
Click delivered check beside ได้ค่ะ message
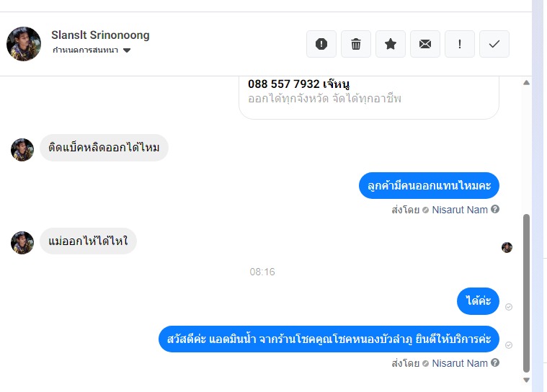pyautogui.click(x=509, y=307)
